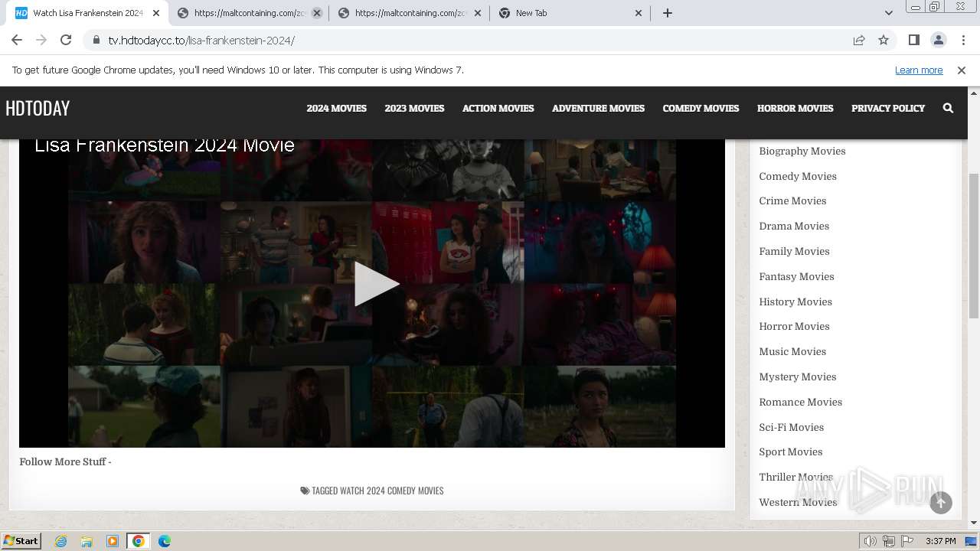Open Sport Movies sidebar category
Viewport: 980px width, 551px height.
tap(790, 452)
